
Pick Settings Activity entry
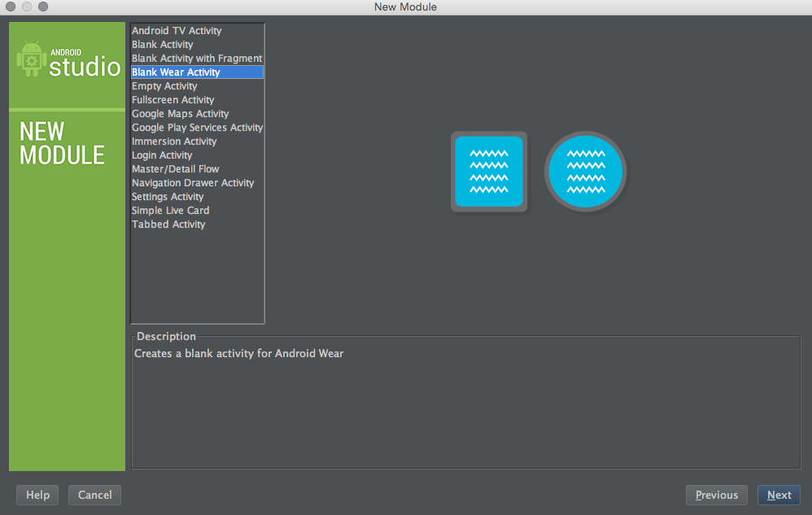[197, 197]
